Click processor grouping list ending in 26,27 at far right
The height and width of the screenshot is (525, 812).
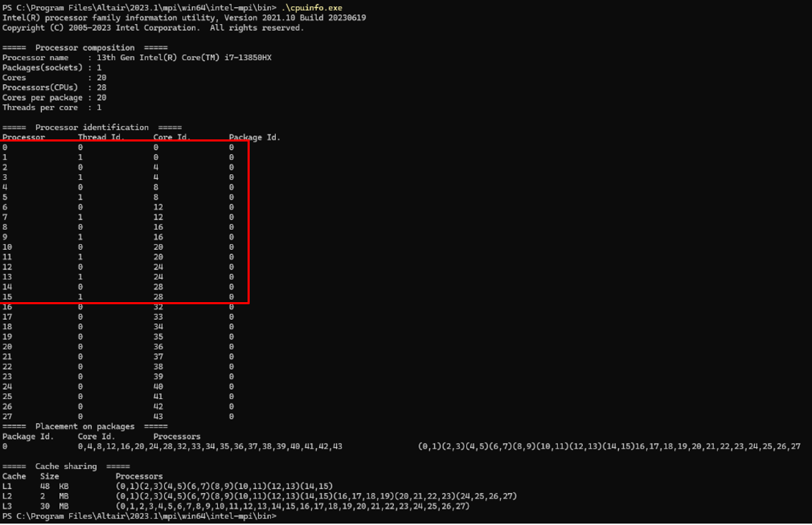pyautogui.click(x=609, y=446)
